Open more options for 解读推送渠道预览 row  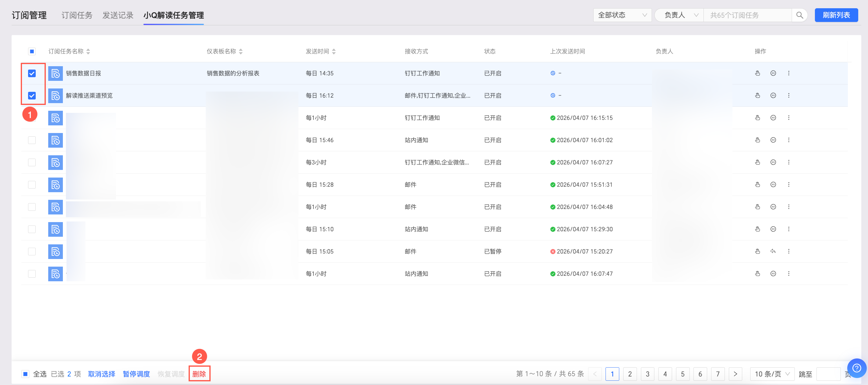[788, 95]
